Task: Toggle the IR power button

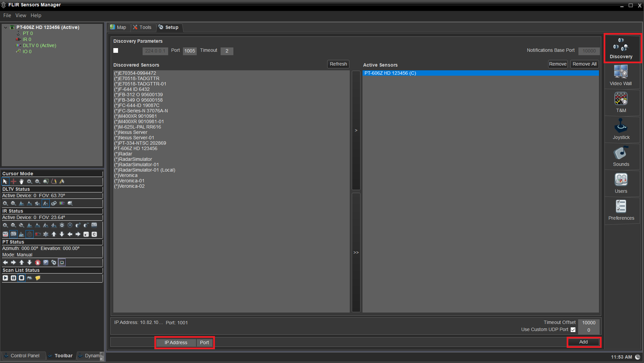Action: [30, 234]
